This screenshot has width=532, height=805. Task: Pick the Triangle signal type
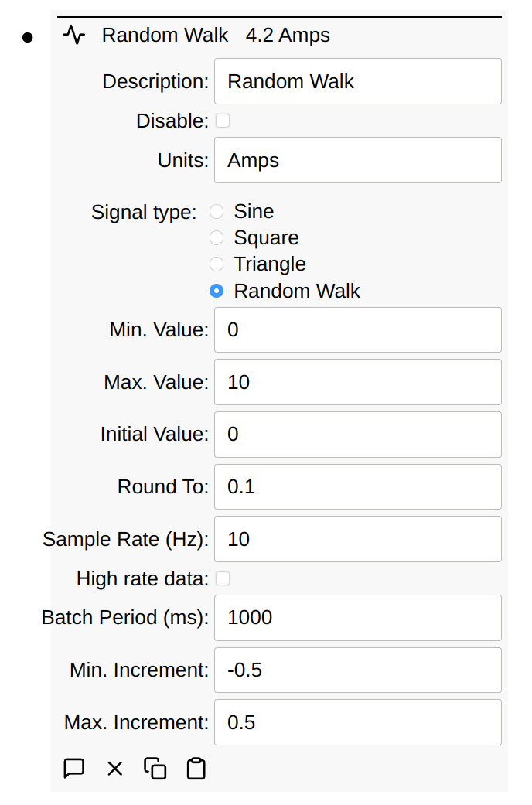217,264
